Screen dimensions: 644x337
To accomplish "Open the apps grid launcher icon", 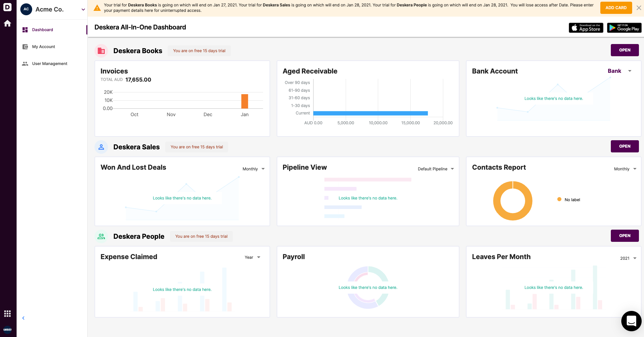I will point(7,314).
